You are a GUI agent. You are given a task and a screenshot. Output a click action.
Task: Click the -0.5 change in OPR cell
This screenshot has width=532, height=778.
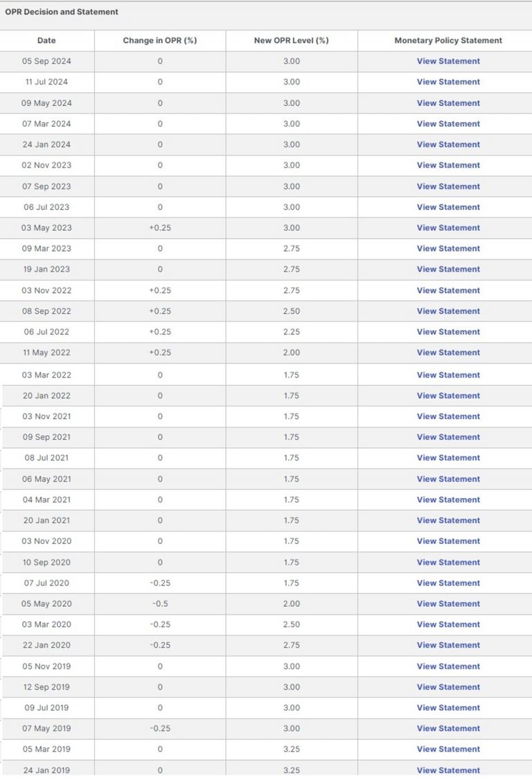point(160,603)
